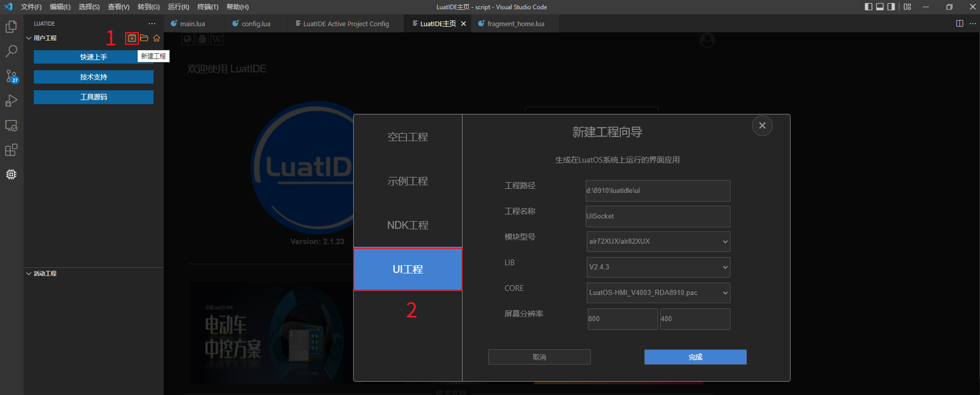Viewport: 980px width, 395px height.
Task: Toggle primary side bar layout icon
Action: coord(869,7)
